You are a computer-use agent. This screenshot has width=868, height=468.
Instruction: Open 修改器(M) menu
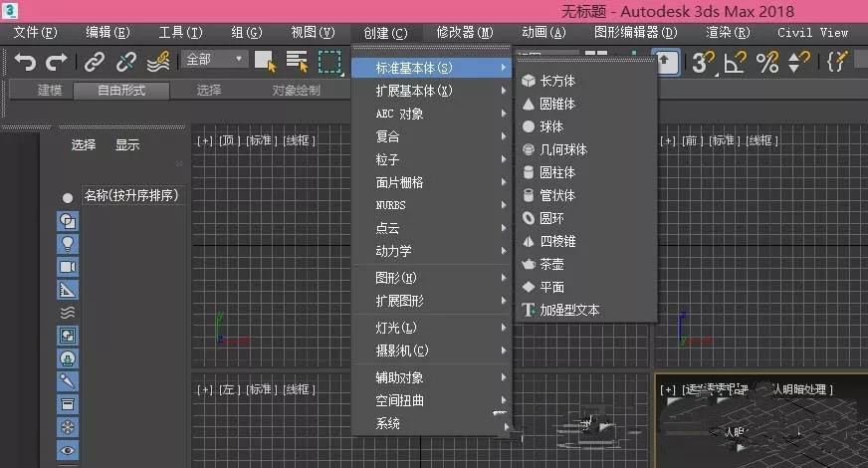(465, 33)
